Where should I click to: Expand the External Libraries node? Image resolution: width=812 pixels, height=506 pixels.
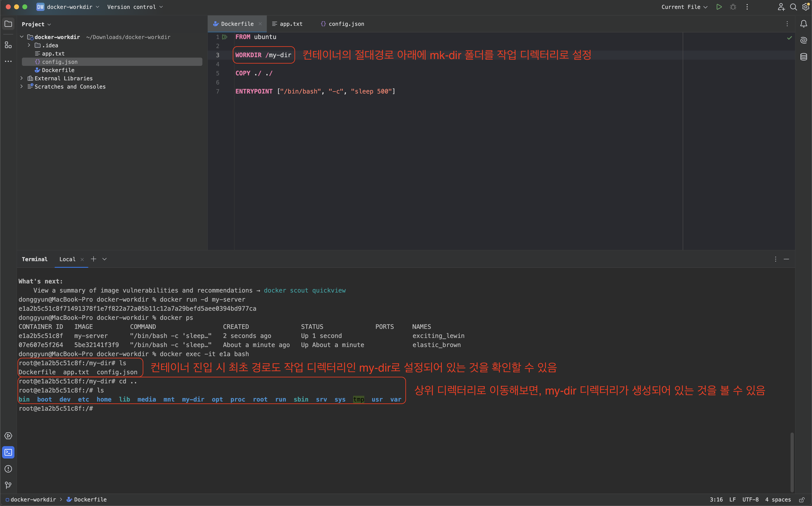pyautogui.click(x=21, y=78)
